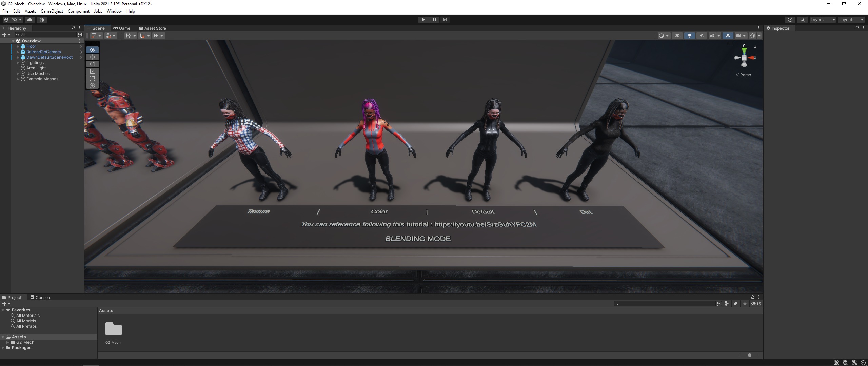Toggle 2D scene view mode
868x366 pixels.
click(677, 36)
